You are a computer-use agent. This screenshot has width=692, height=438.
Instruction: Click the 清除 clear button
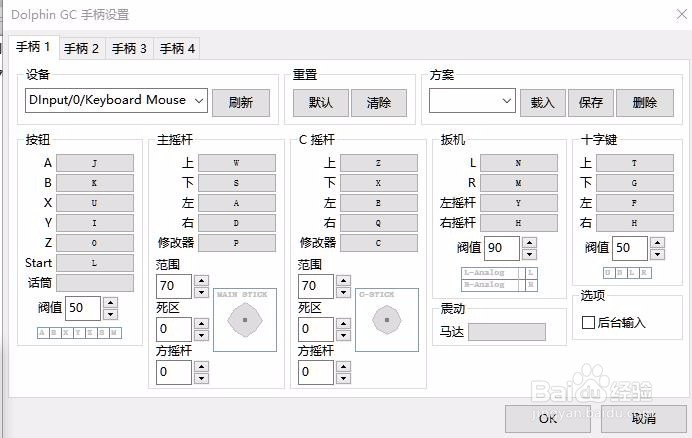379,103
